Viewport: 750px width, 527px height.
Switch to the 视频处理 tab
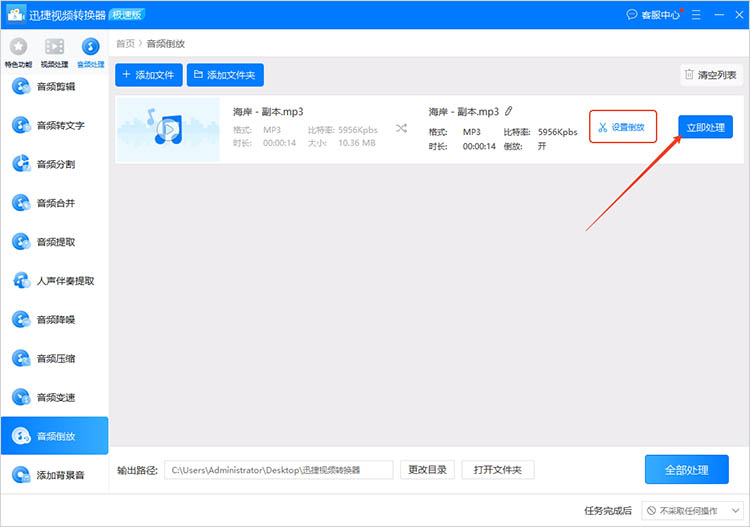tap(54, 52)
